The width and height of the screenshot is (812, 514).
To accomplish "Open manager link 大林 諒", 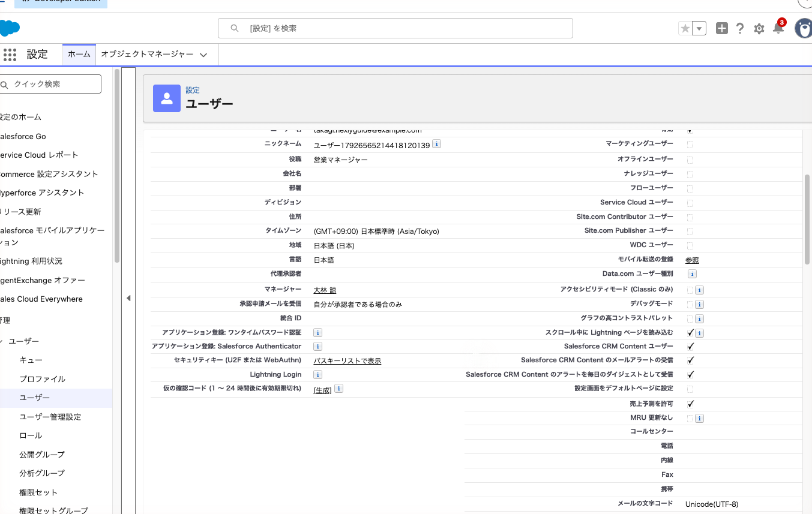I will [x=325, y=290].
